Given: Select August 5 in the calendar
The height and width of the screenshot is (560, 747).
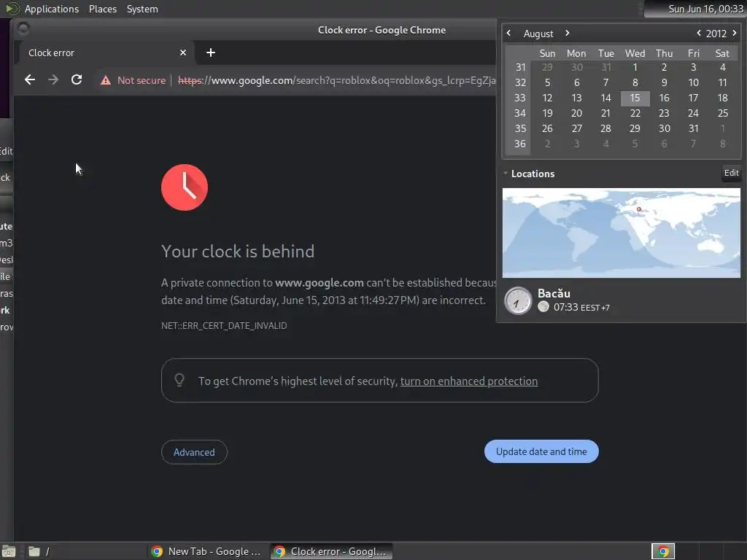Looking at the screenshot, I should [x=547, y=83].
